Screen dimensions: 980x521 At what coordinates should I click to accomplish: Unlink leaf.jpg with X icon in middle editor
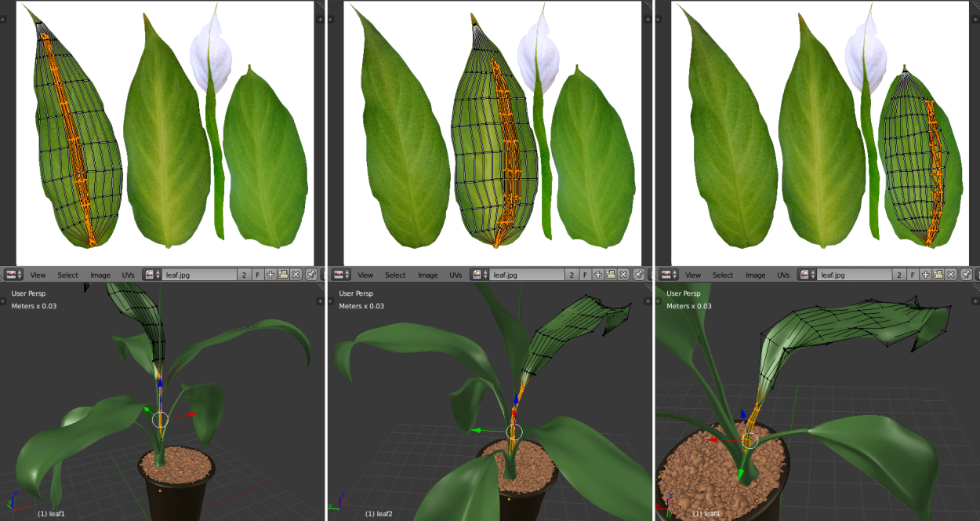pyautogui.click(x=623, y=275)
